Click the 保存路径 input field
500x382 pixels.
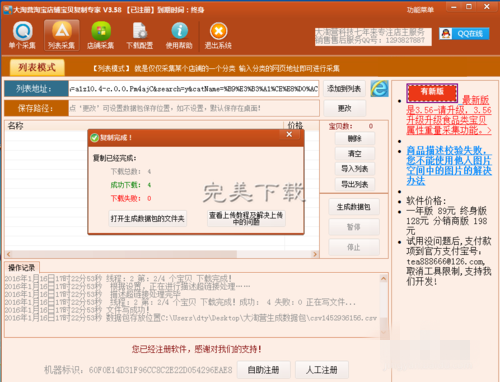(194, 108)
